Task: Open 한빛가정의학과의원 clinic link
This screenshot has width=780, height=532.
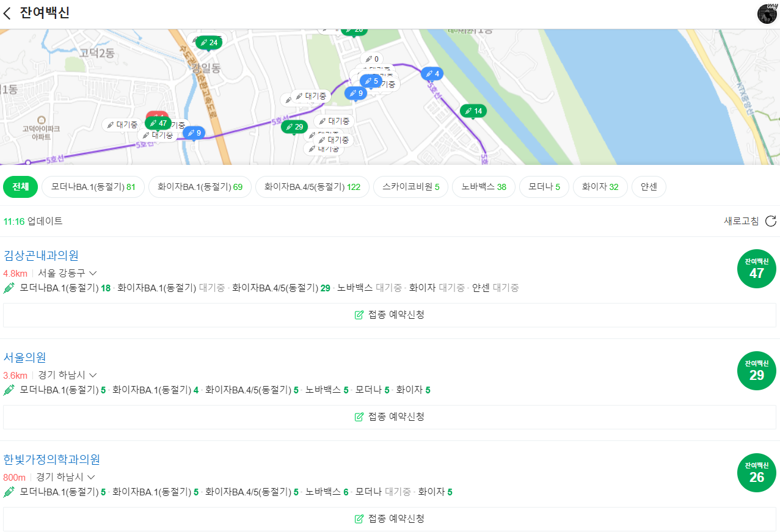Action: tap(52, 459)
